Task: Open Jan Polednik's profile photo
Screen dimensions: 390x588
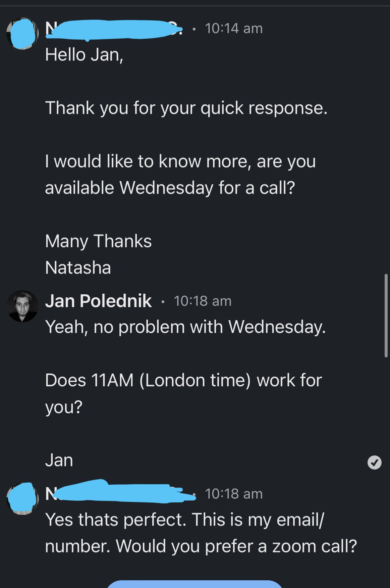Action: coord(22,306)
